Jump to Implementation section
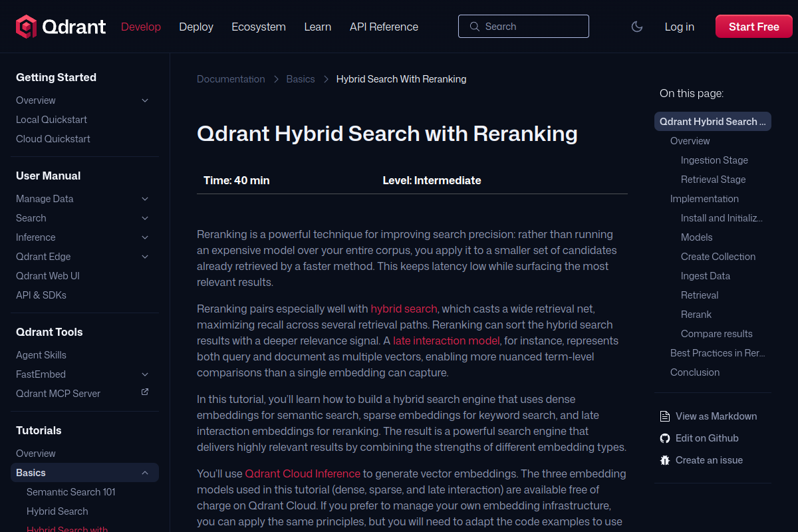798x532 pixels. click(704, 199)
